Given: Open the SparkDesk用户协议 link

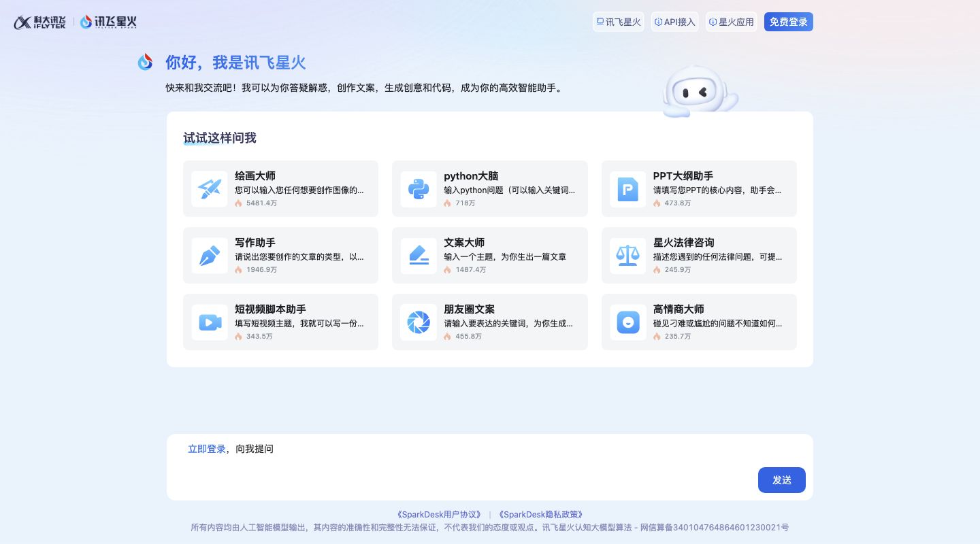Looking at the screenshot, I should pos(439,515).
